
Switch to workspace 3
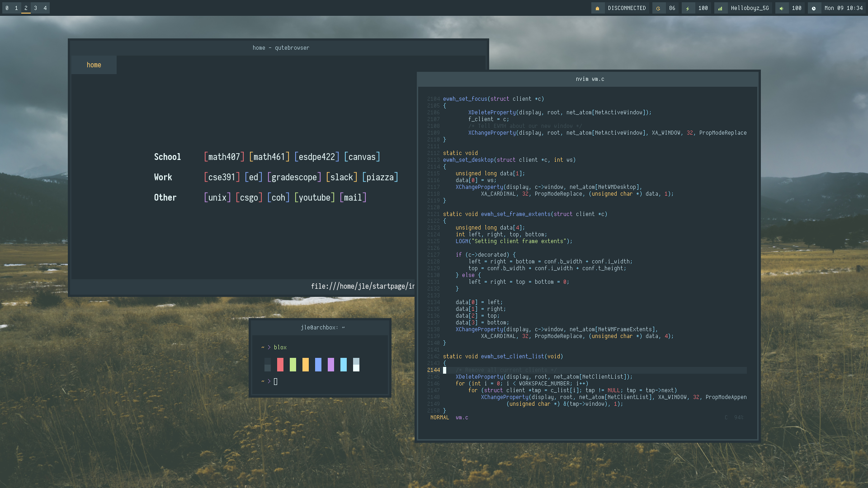click(x=35, y=8)
